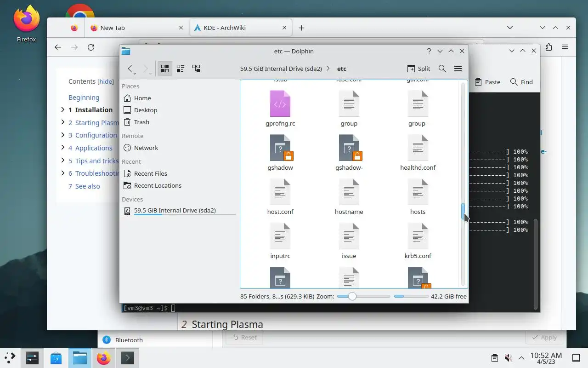Expand Starting Plasma contents section

[x=62, y=122]
